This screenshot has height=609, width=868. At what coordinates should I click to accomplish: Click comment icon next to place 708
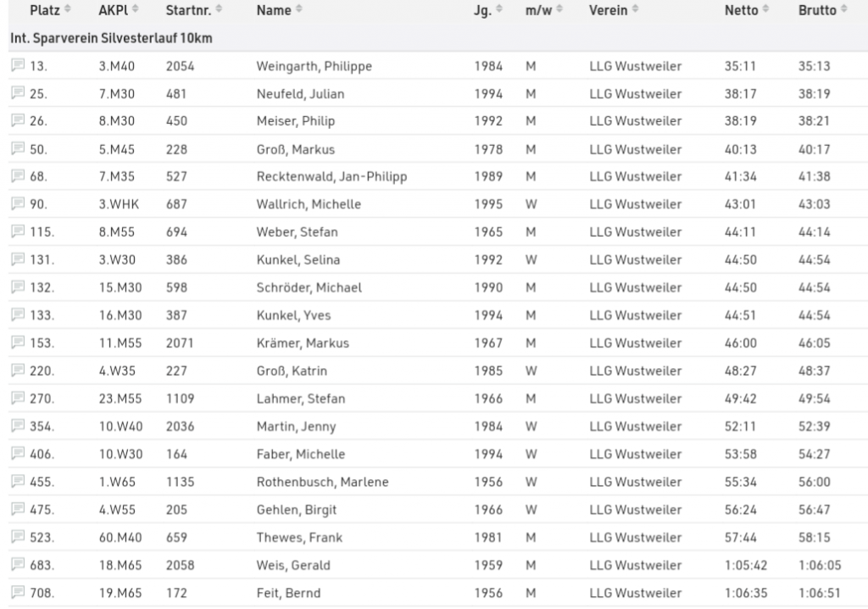tap(18, 593)
